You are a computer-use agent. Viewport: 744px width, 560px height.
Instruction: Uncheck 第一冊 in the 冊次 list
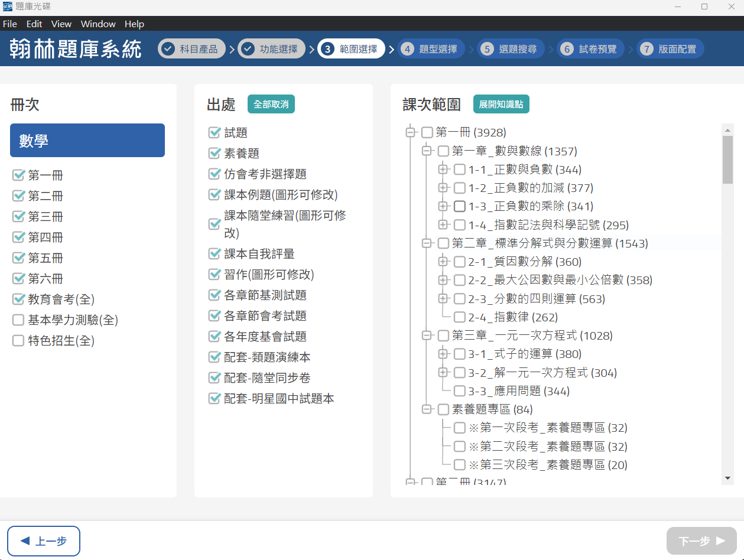[x=18, y=175]
